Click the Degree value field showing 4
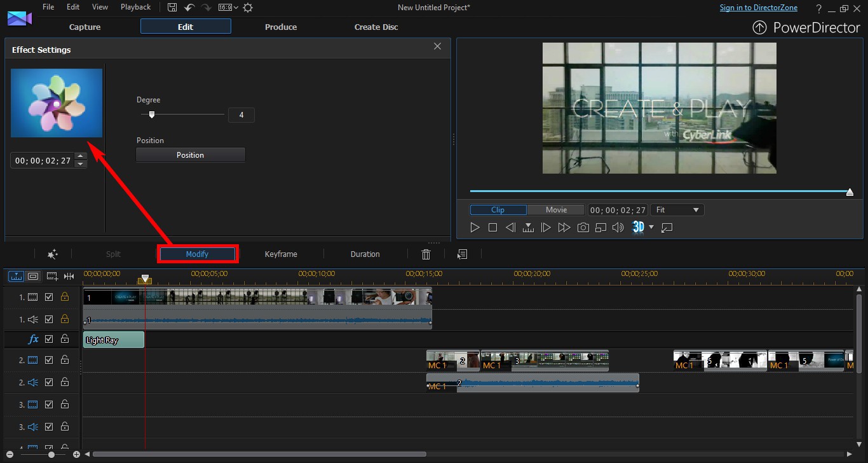Viewport: 868px width, 463px height. pos(241,115)
